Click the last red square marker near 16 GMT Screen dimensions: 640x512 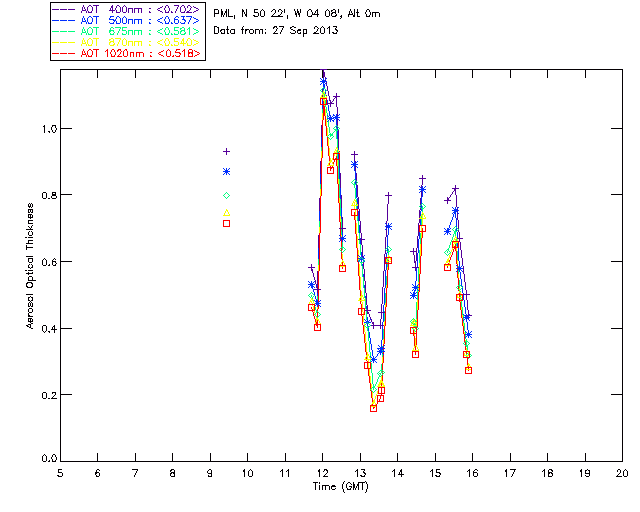pos(468,370)
